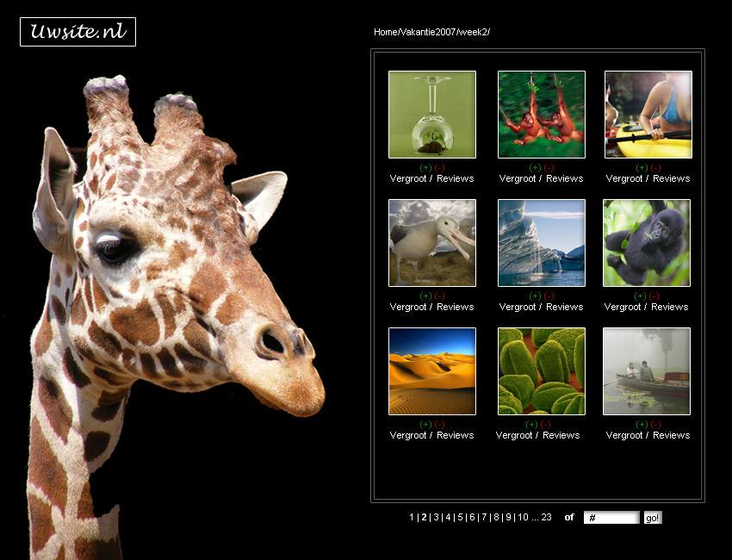The width and height of the screenshot is (732, 560).
Task: Click Reviews under the iceberg photo
Action: [x=564, y=308]
